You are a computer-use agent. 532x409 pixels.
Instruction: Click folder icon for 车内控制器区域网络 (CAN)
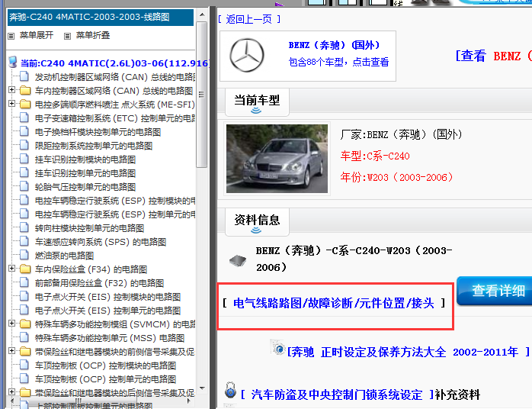coord(25,90)
